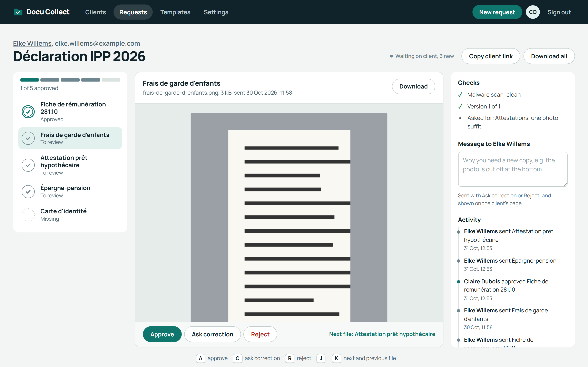The image size is (588, 367).
Task: Click the dashed circle for Carte d'identité
Action: click(x=28, y=215)
